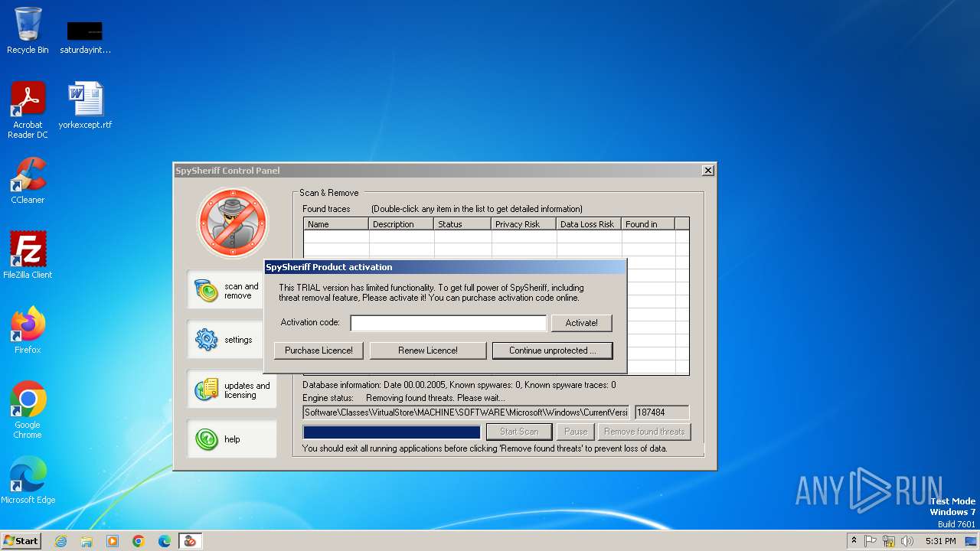The width and height of the screenshot is (980, 551).
Task: Sort by Data Loss Risk column
Action: click(x=589, y=224)
